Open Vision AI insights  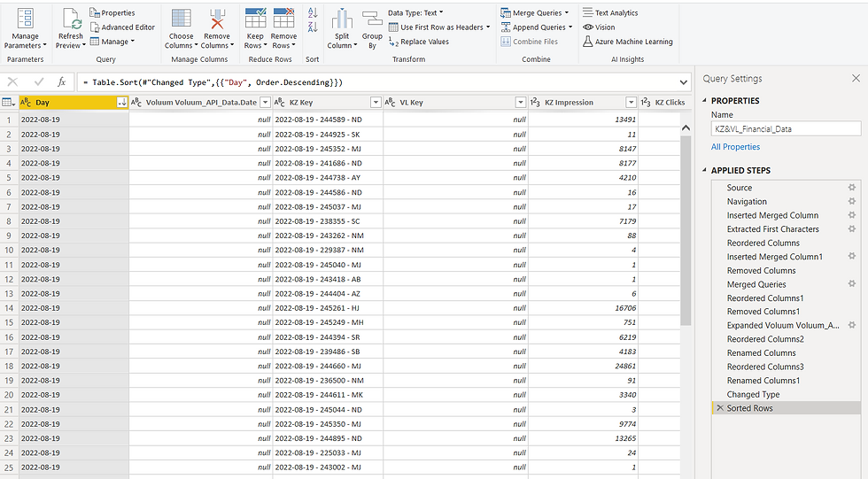click(x=599, y=27)
